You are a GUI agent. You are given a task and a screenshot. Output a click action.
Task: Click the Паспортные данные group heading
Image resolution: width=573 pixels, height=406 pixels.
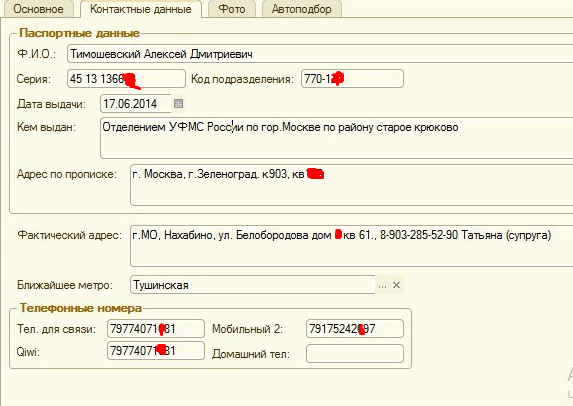pyautogui.click(x=79, y=33)
